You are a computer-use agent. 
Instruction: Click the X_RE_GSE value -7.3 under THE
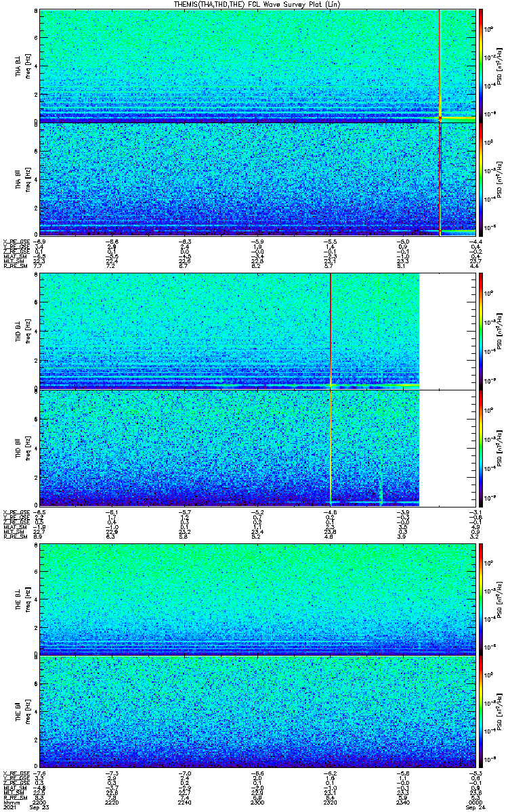point(112,773)
